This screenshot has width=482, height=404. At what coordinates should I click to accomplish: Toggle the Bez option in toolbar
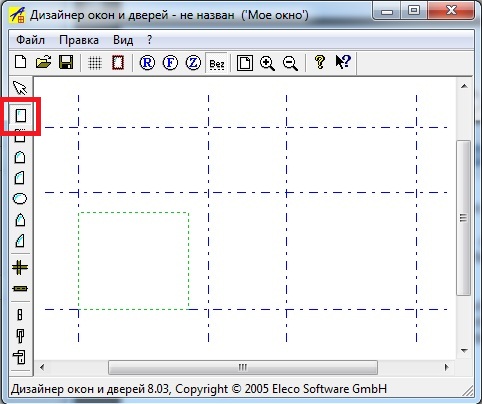217,63
